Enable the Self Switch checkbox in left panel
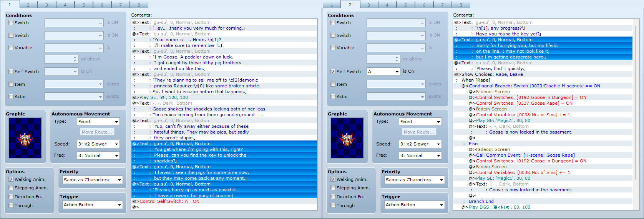This screenshot has width=644, height=219. point(11,72)
